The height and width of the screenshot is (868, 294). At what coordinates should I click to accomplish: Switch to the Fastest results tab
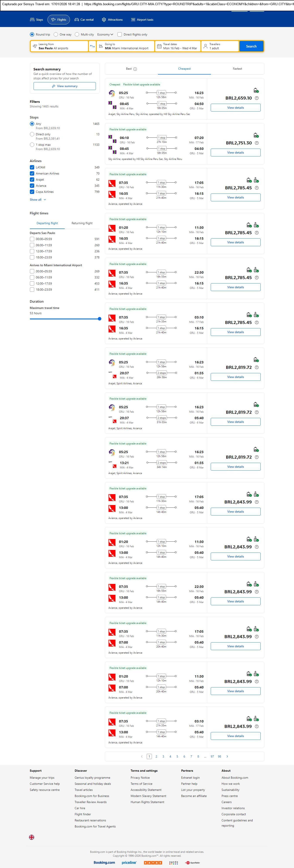[x=237, y=69]
